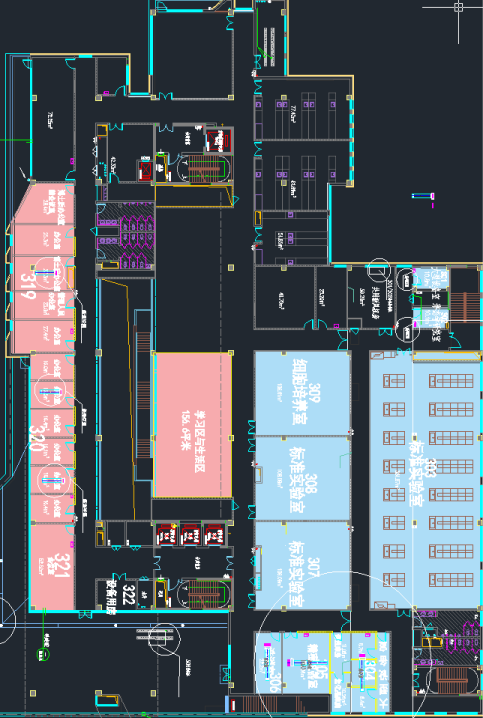Select the green circled tag below room 321
This screenshot has width=483, height=718.
[x=43, y=655]
